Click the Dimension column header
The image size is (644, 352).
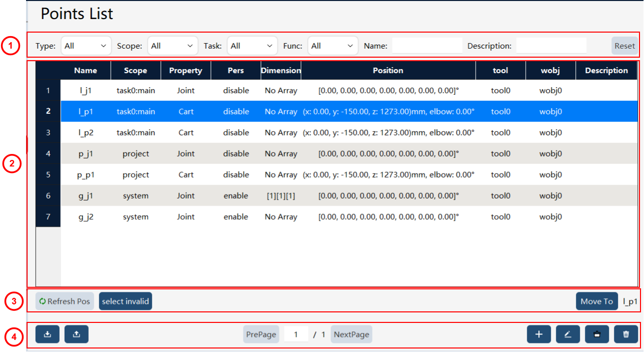pos(281,71)
